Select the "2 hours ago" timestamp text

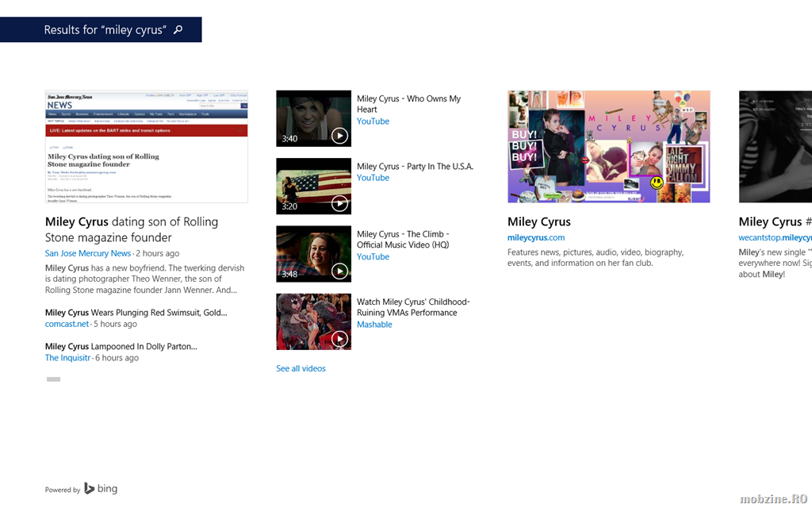pyautogui.click(x=158, y=253)
